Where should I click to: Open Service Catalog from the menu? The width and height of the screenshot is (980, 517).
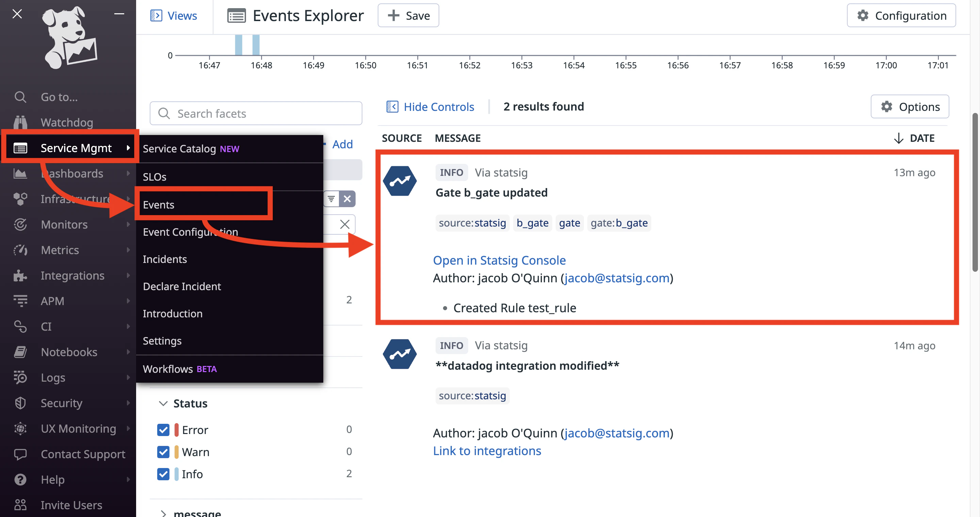point(180,148)
